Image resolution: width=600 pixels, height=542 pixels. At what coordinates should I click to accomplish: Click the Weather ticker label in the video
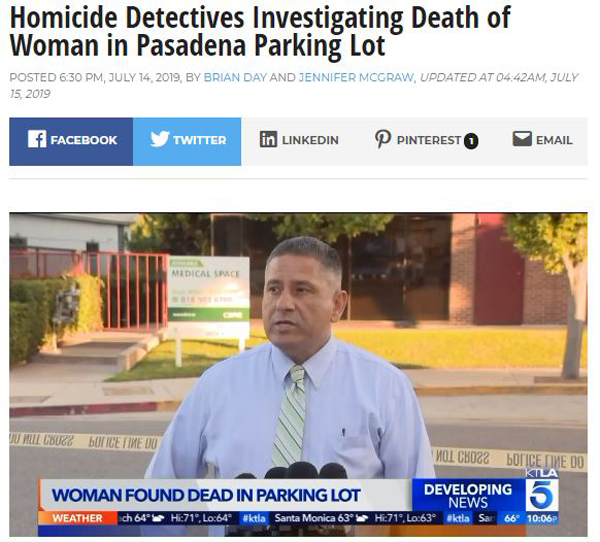click(78, 518)
